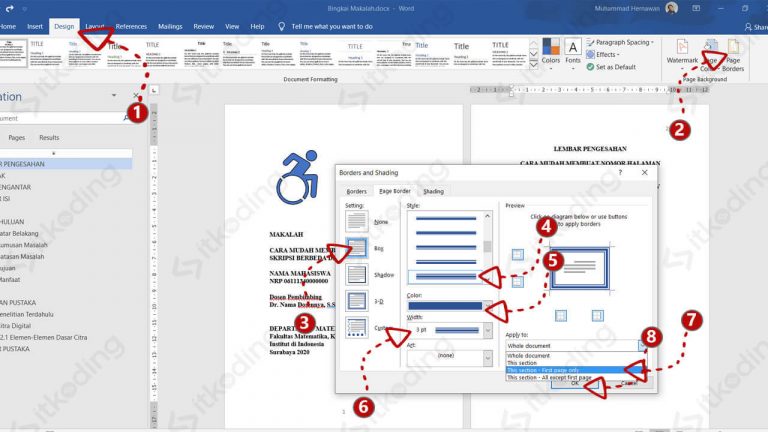Click the Help question mark in Borders dialog
This screenshot has height=432, width=768.
(x=621, y=172)
